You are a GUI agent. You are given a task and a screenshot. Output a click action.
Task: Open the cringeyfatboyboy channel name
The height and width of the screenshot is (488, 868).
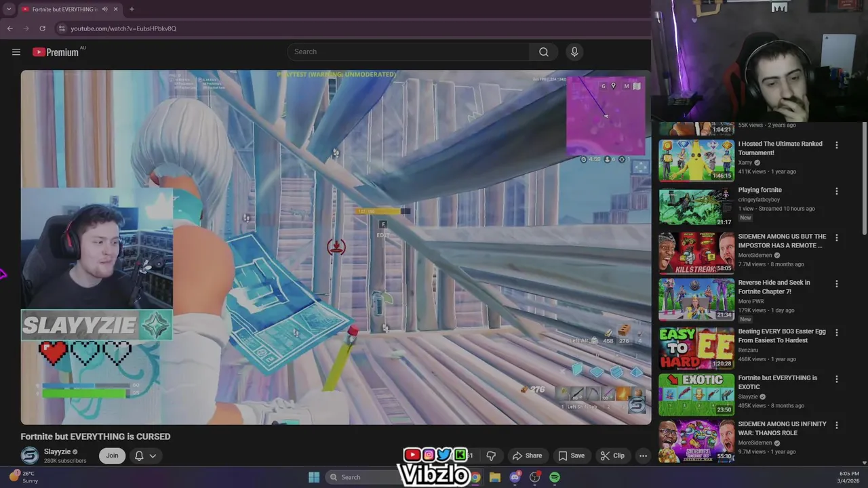point(759,200)
